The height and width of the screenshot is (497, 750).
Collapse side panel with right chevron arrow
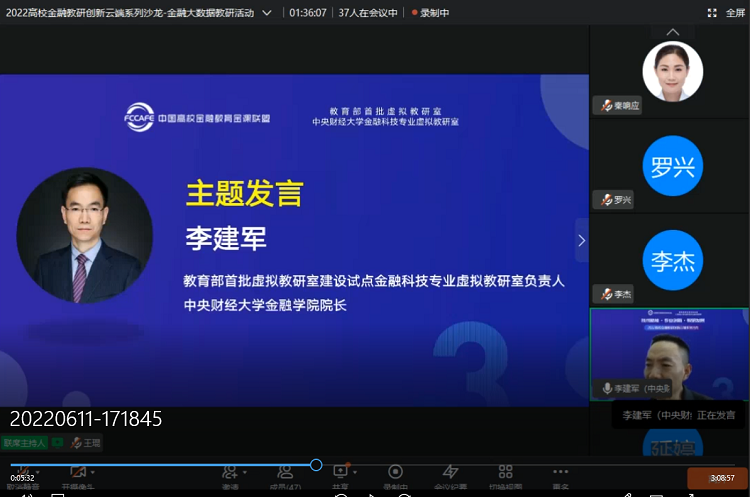[x=581, y=240]
